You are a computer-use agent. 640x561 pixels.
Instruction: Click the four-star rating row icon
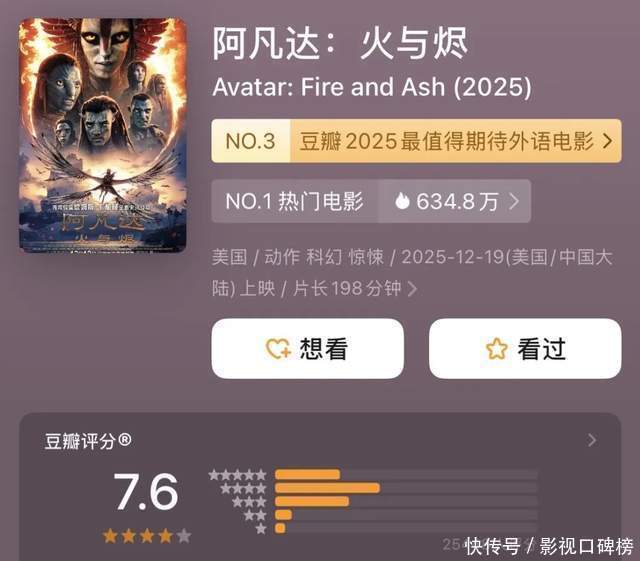243,488
